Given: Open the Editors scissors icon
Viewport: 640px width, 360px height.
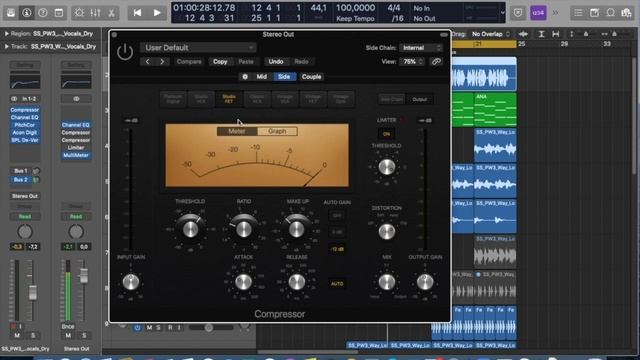Looking at the screenshot, I should tap(111, 13).
